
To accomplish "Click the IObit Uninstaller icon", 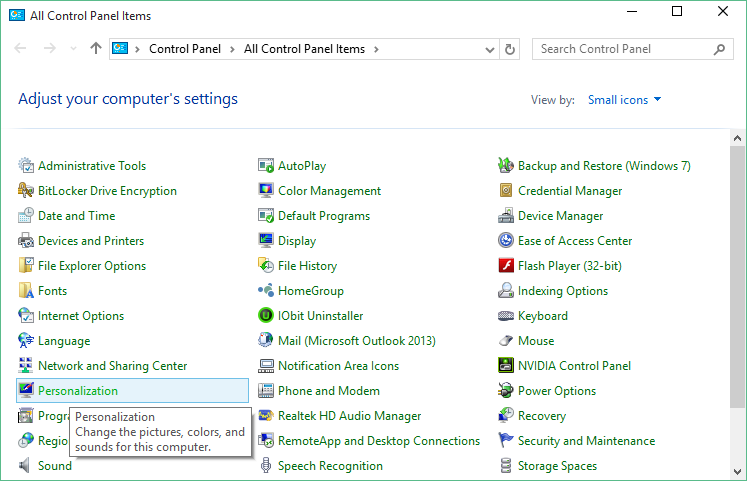I will click(x=266, y=316).
